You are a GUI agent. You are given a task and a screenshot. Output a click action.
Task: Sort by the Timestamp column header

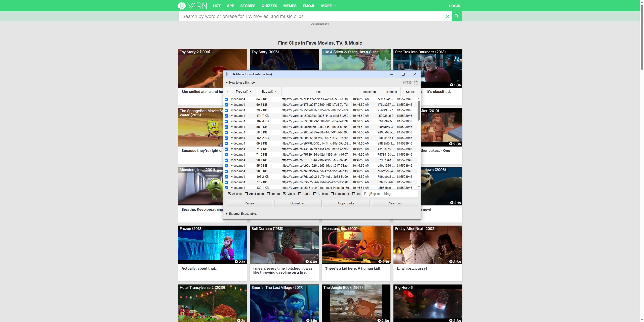click(x=368, y=92)
